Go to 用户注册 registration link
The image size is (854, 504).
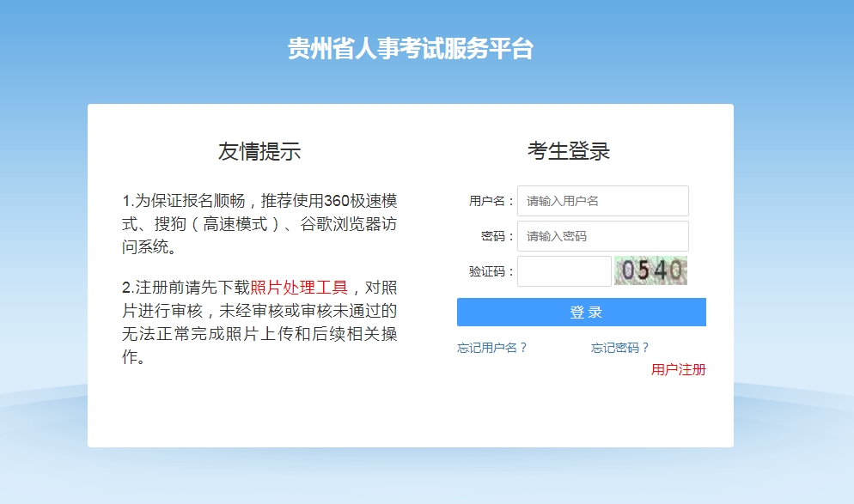[678, 370]
